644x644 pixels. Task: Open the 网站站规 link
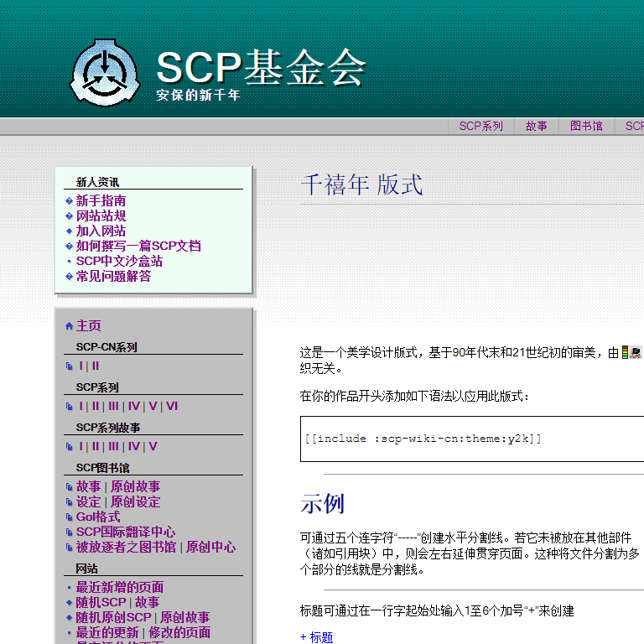point(101,216)
